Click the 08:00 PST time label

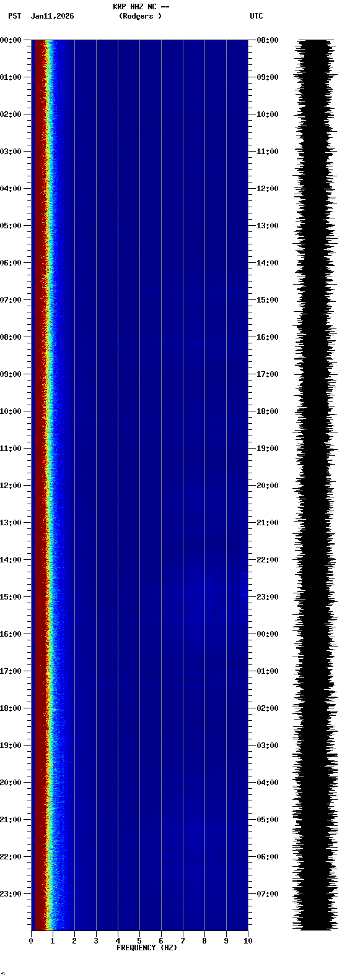[x=11, y=337]
